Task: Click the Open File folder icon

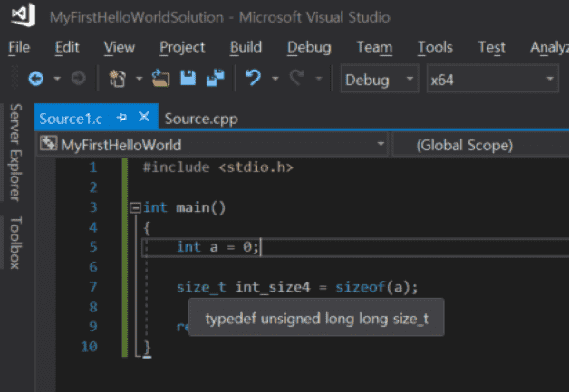Action: coord(161,80)
